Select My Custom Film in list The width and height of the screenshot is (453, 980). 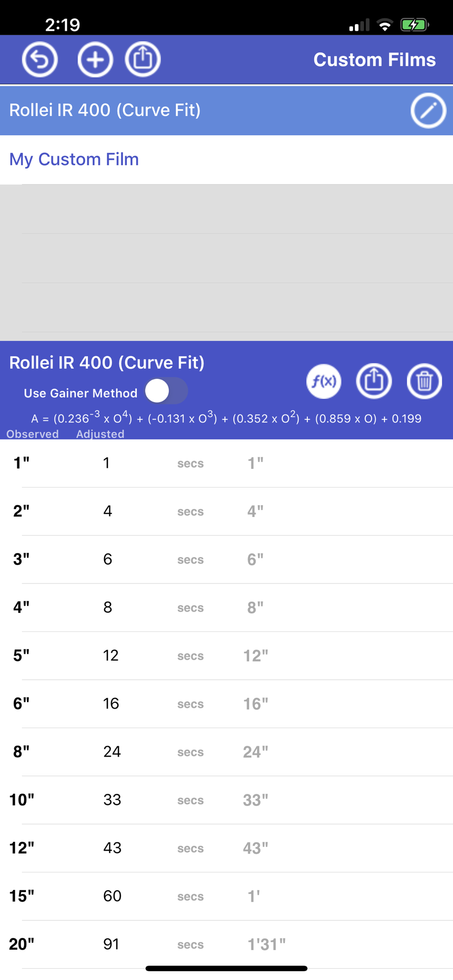tap(226, 160)
